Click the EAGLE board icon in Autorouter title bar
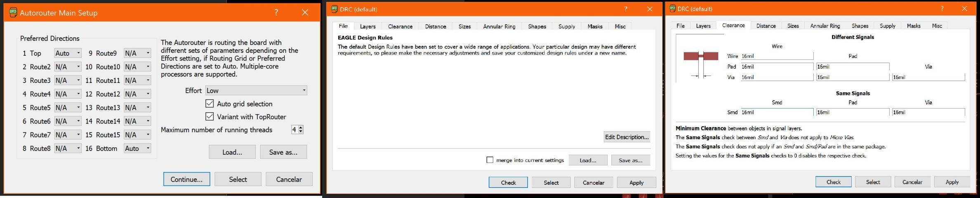The width and height of the screenshot is (980, 198). click(13, 12)
